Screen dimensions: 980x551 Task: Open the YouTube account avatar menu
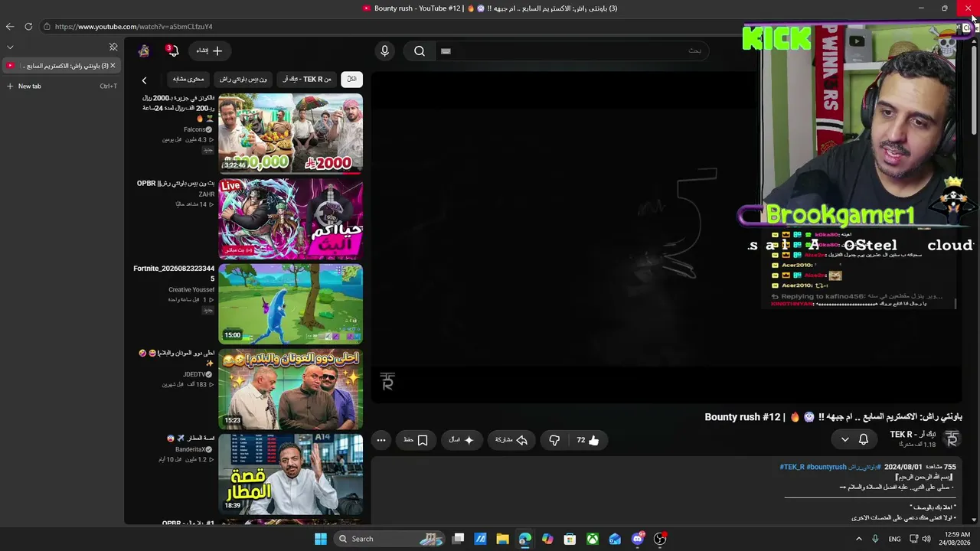[144, 51]
